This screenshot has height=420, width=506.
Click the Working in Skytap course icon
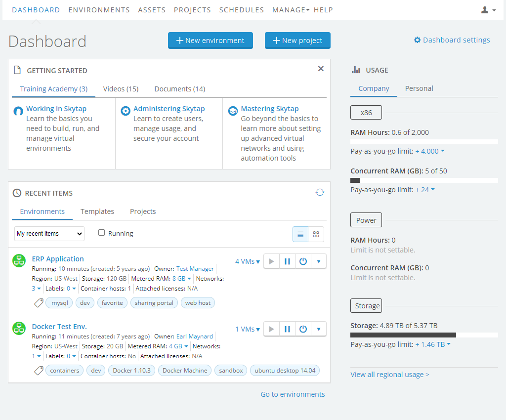pos(18,111)
